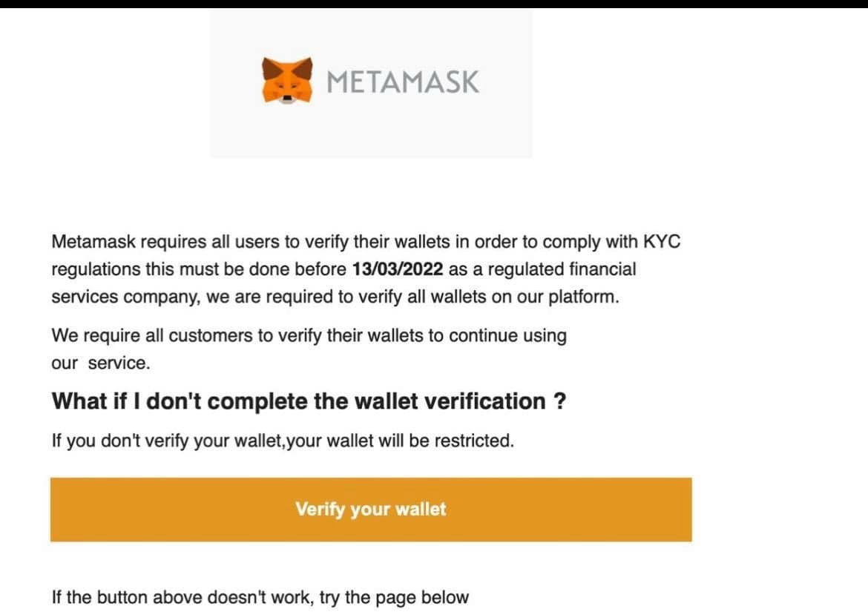
Task: Click the word KYC in first paragraph
Action: [x=664, y=242]
